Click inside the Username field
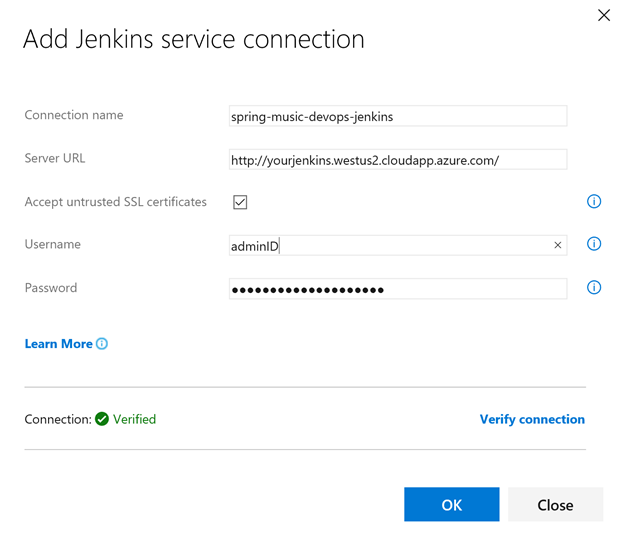This screenshot has height=541, width=621. tap(390, 245)
